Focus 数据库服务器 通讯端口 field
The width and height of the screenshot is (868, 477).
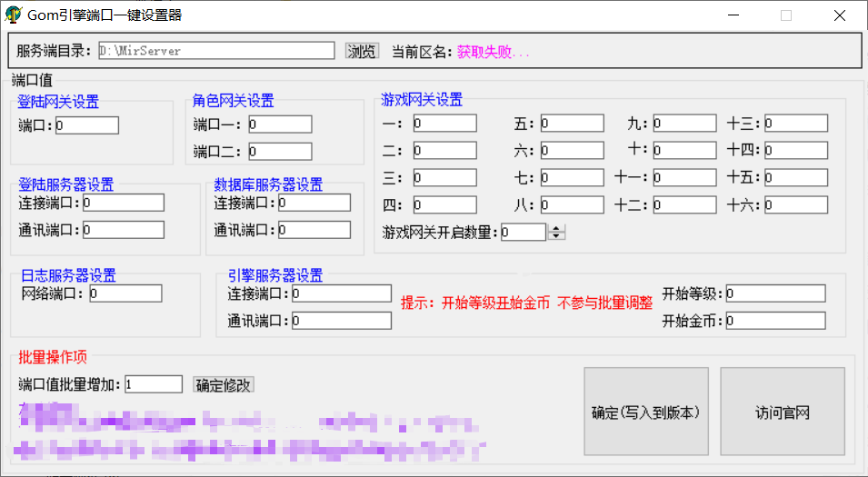click(314, 230)
